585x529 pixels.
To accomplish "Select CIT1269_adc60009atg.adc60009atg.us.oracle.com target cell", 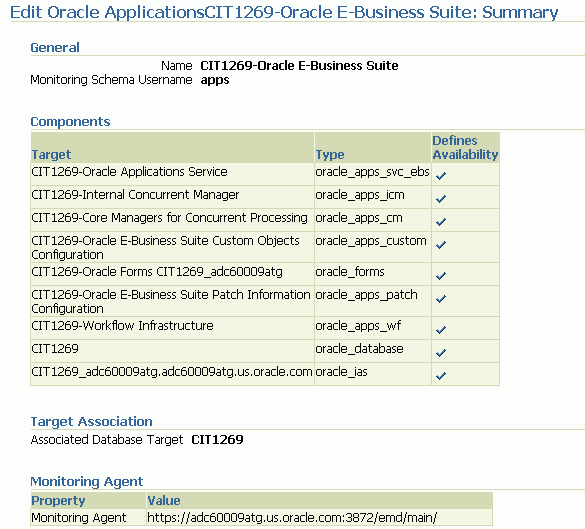I will click(x=172, y=374).
